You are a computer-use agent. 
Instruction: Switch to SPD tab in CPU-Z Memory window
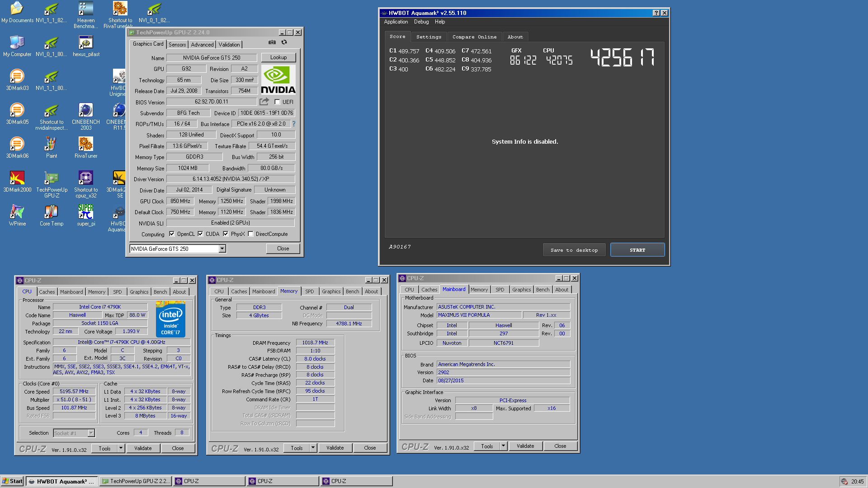coord(309,291)
